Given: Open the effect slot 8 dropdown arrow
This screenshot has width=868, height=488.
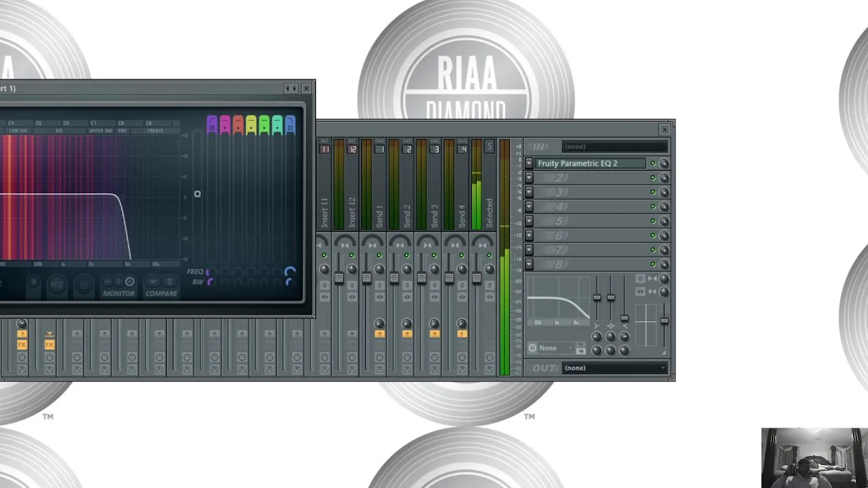Looking at the screenshot, I should click(x=529, y=264).
